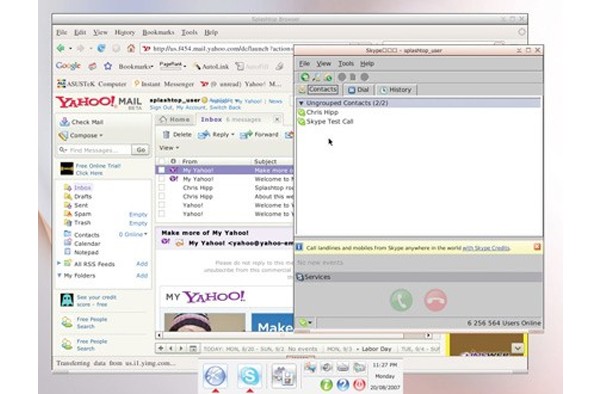Open the ASUSTeK Computer bookmark
The image size is (600, 394).
tap(91, 84)
